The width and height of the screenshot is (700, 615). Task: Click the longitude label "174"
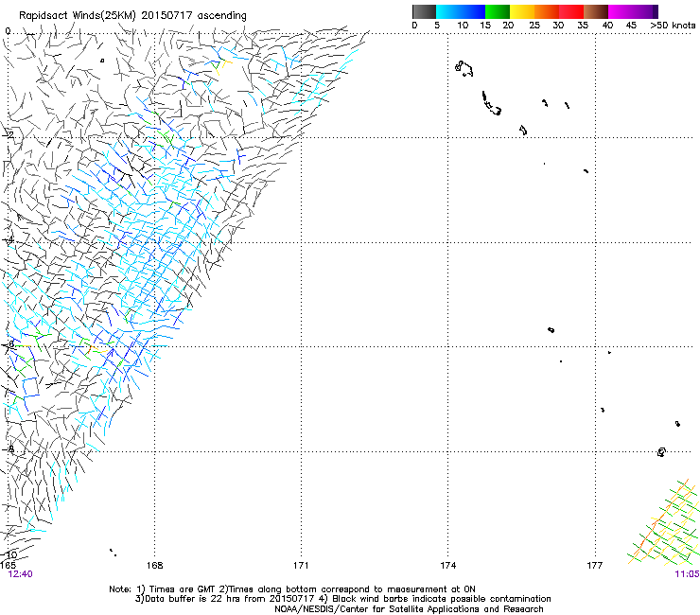coord(447,566)
